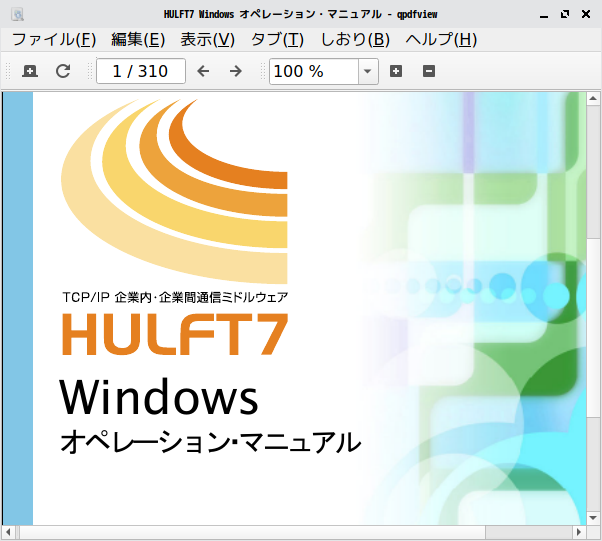Viewport: 602px width, 541px height.
Task: Click the horizontal scrollbar right arrow
Action: pos(579,533)
